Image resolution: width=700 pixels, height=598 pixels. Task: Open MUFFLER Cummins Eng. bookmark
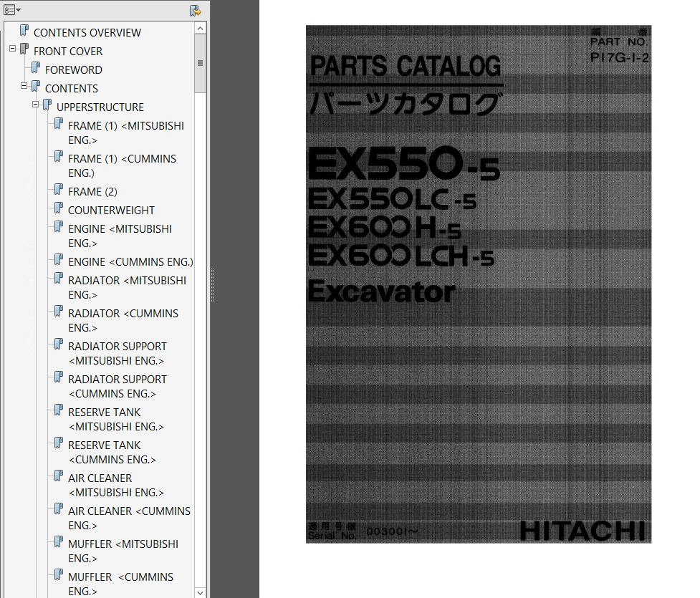pos(120,584)
